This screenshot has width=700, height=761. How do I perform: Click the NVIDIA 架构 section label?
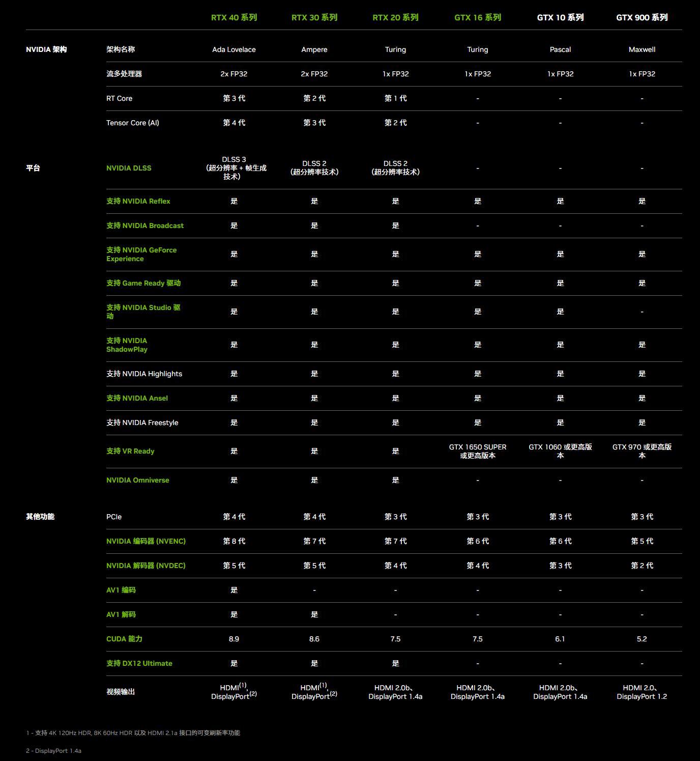[x=46, y=49]
